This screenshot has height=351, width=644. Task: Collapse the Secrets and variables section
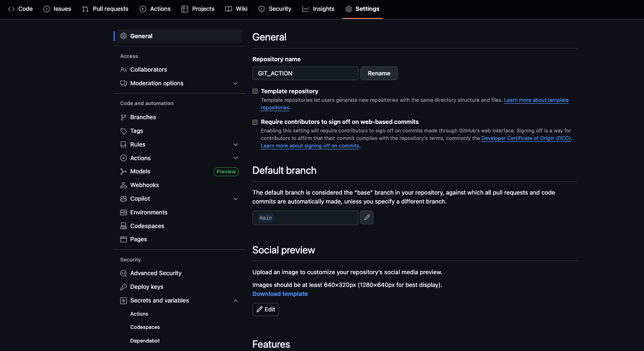coord(236,300)
